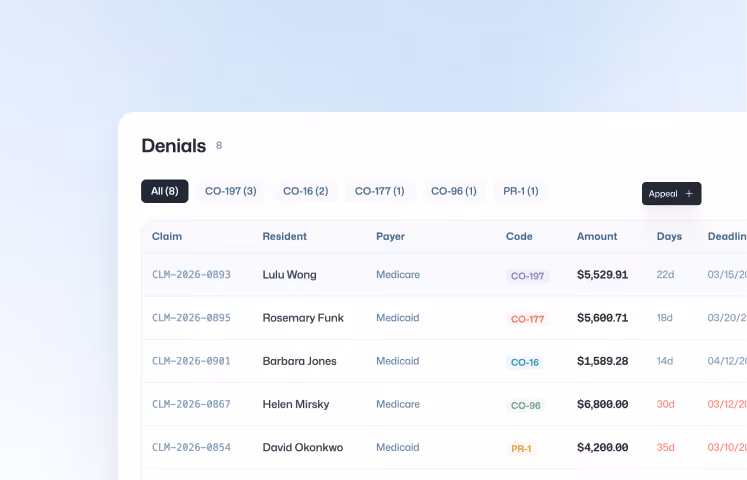747x480 pixels.
Task: Click the plus icon in Appeal button
Action: [x=689, y=193]
